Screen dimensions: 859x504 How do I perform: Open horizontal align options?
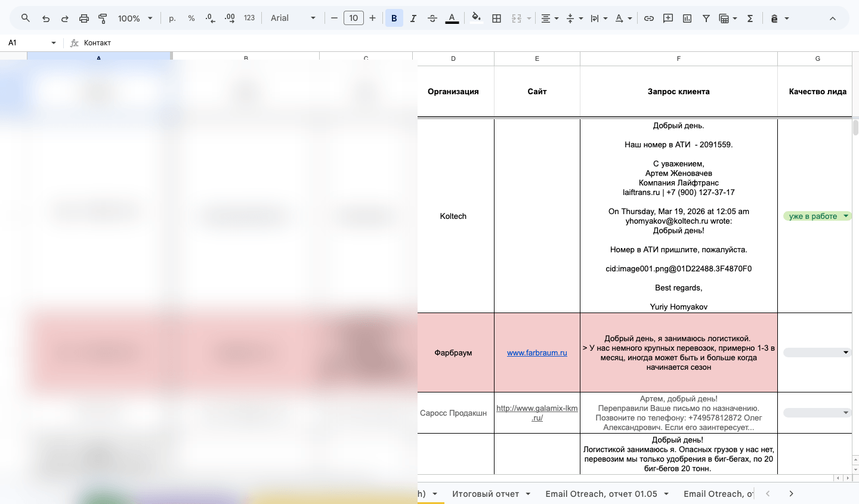click(549, 18)
